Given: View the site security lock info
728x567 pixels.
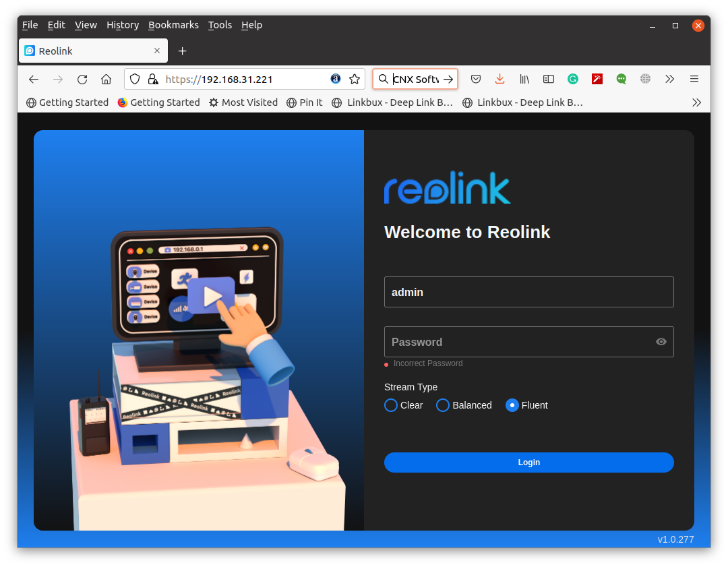Looking at the screenshot, I should pos(153,80).
